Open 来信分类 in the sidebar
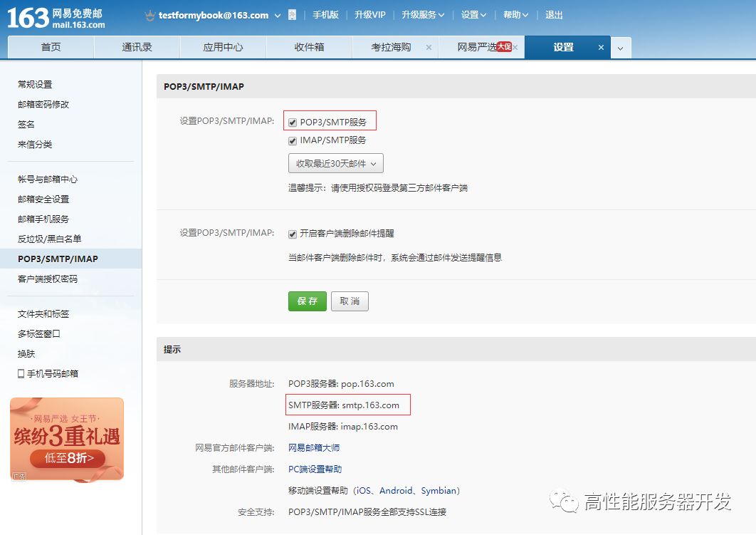The height and width of the screenshot is (535, 756). (35, 144)
